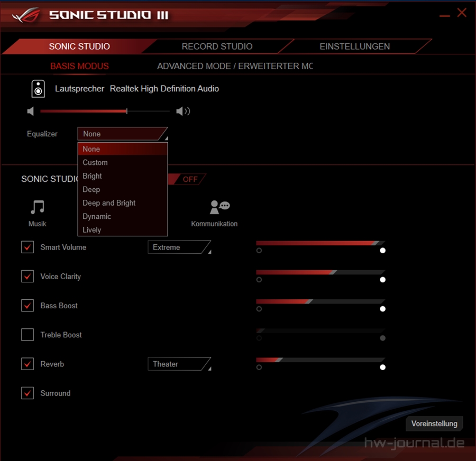Close the Sonic Studio III window
This screenshot has width=476, height=461.
pyautogui.click(x=462, y=13)
